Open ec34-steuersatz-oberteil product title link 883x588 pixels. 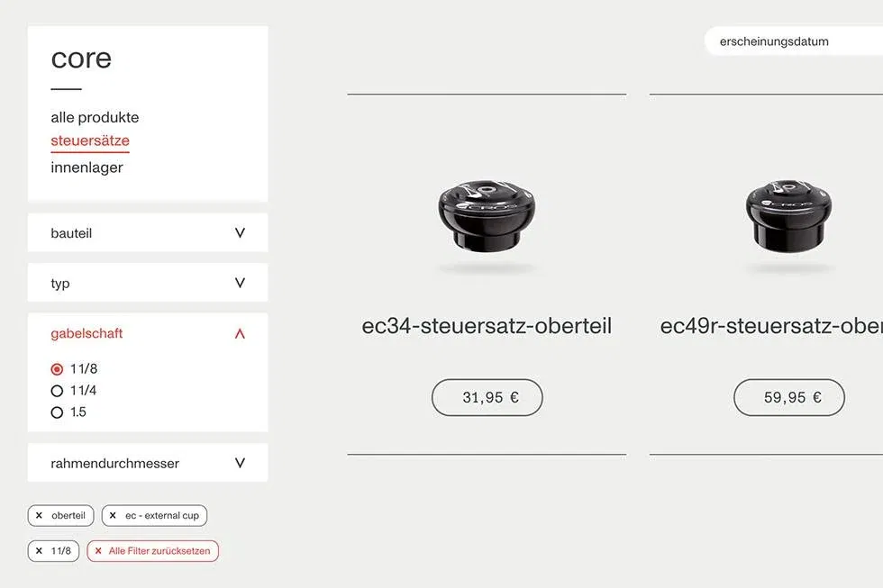487,325
